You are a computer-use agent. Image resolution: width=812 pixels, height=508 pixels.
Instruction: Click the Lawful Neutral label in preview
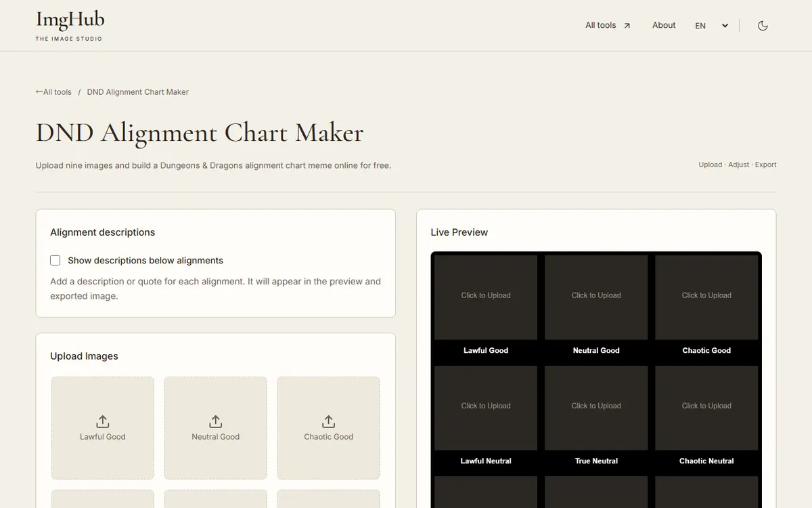486,461
